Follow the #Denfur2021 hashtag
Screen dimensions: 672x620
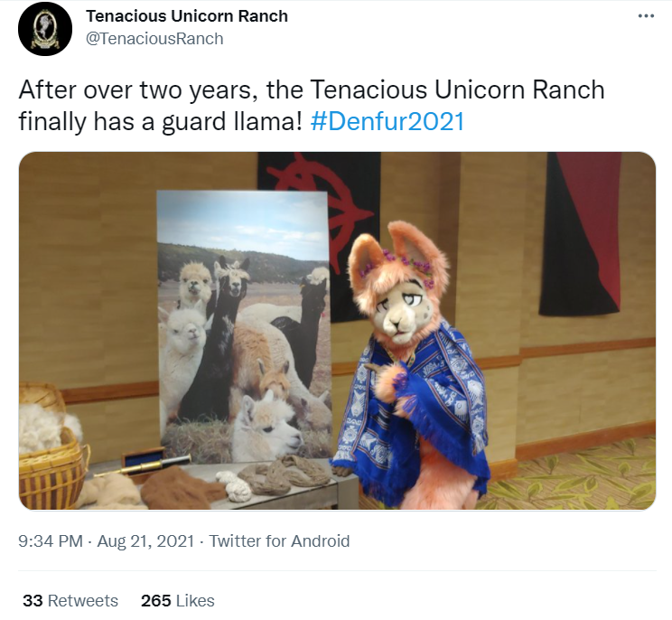point(387,121)
